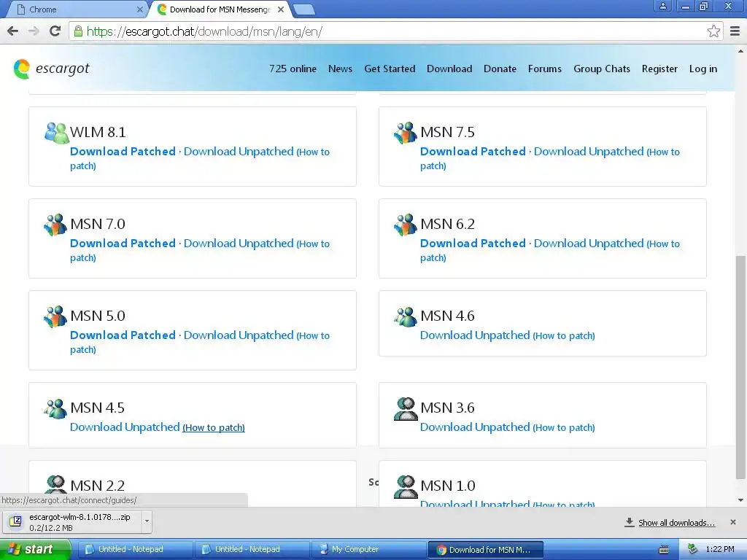Download Patched MSN 5.0
747x560 pixels.
(123, 335)
